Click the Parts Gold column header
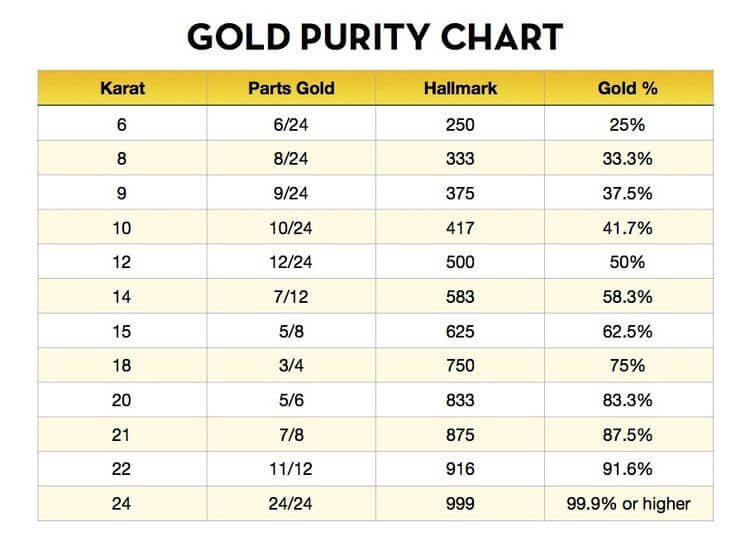 (291, 88)
